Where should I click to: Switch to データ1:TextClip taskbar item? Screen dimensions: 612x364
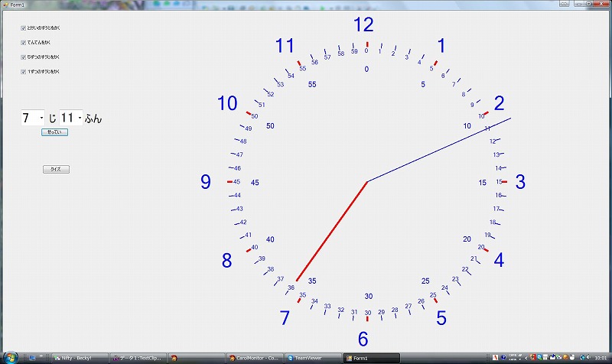pos(138,358)
